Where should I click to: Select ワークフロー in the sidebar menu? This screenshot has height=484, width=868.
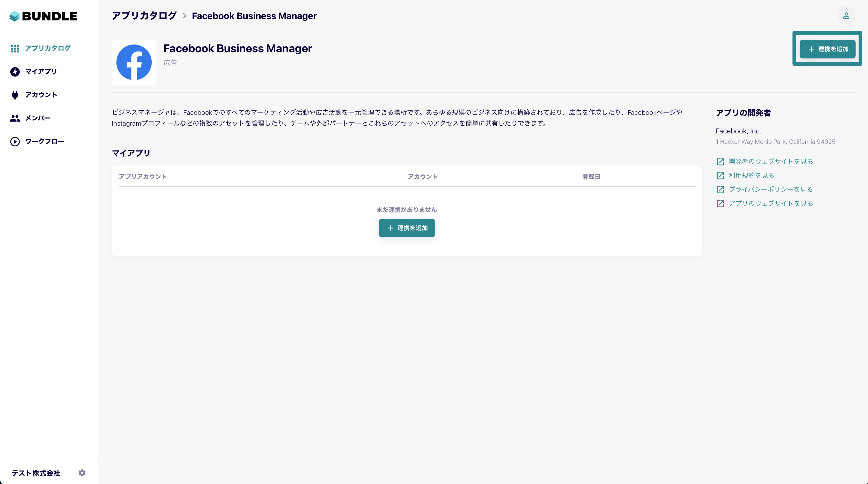45,141
